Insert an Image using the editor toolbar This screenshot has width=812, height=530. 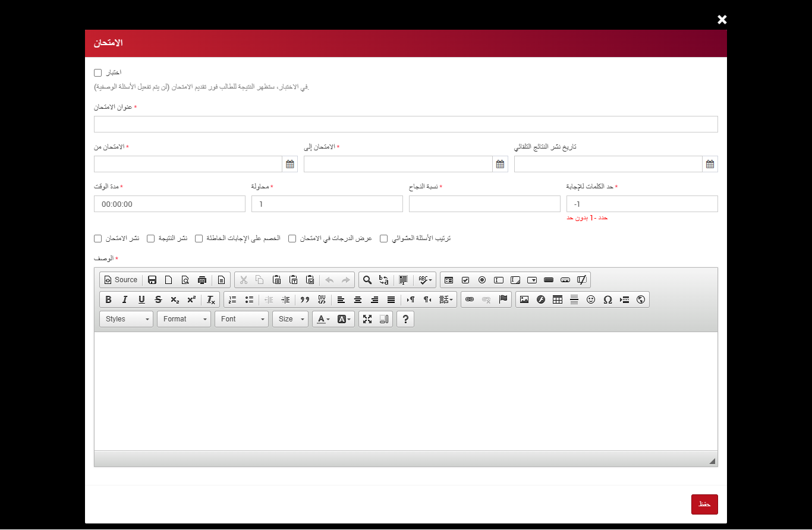tap(524, 299)
